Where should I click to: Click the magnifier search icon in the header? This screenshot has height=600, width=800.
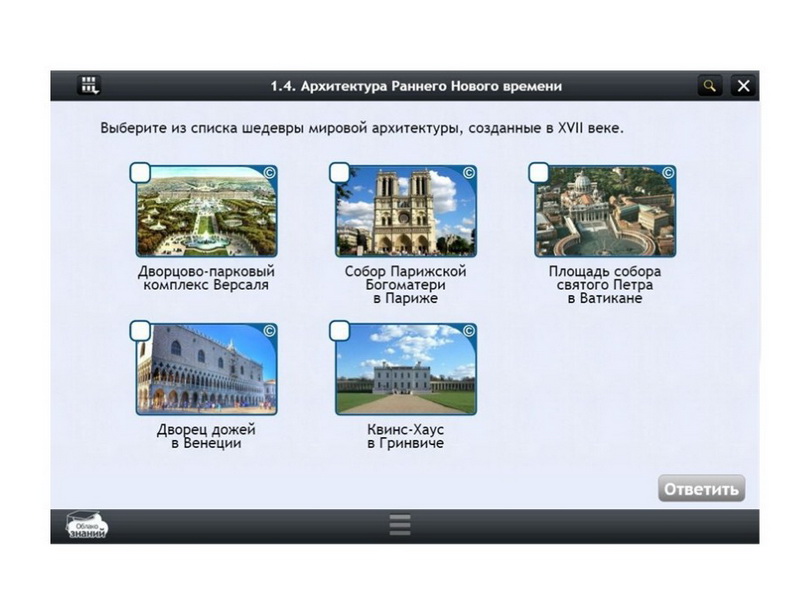tap(709, 86)
